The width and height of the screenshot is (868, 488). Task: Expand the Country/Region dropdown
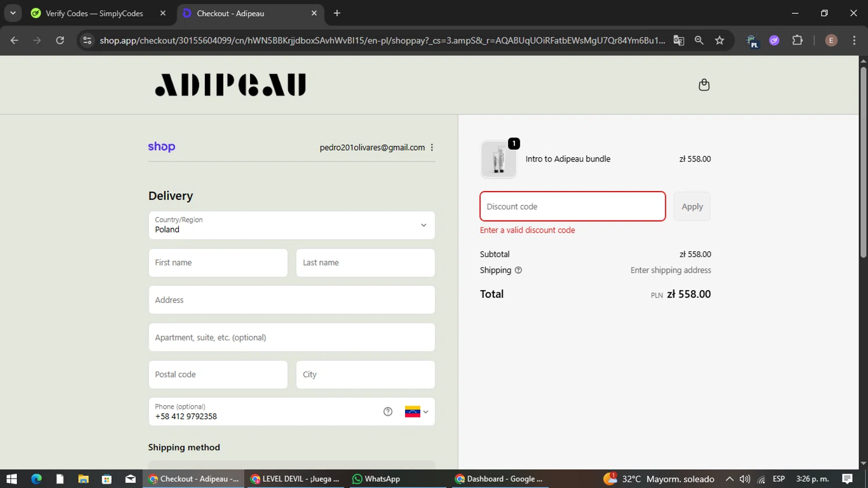[x=292, y=225]
